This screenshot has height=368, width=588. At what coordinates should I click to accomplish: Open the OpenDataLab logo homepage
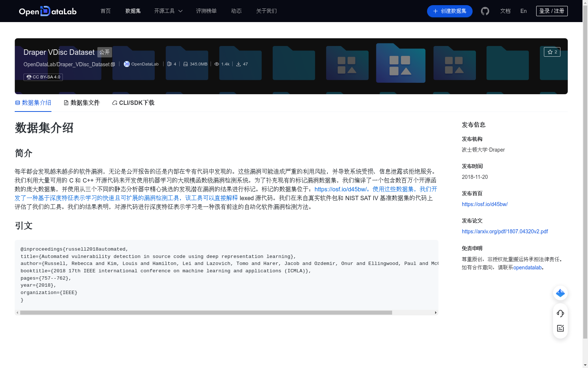pos(48,11)
